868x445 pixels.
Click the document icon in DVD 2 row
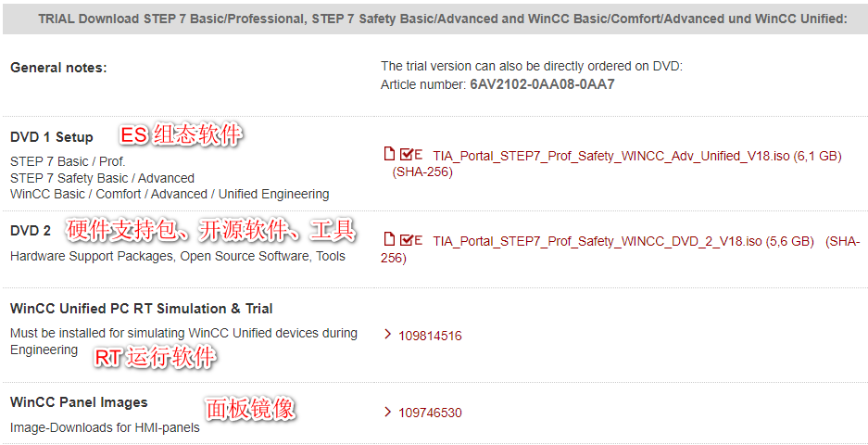[389, 239]
